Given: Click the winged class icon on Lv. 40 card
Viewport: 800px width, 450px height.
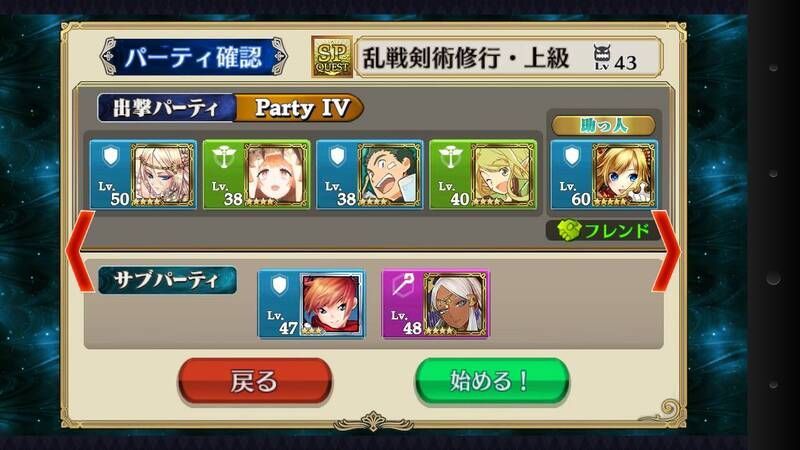Looking at the screenshot, I should click(451, 157).
